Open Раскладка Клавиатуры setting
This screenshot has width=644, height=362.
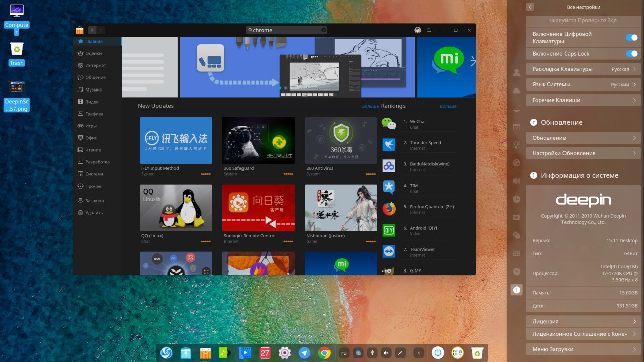point(584,69)
